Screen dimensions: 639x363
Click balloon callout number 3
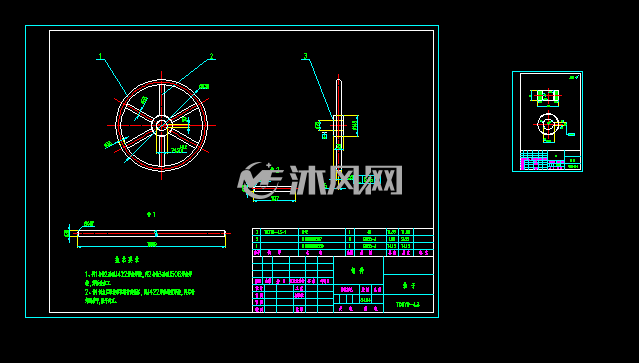coord(305,56)
